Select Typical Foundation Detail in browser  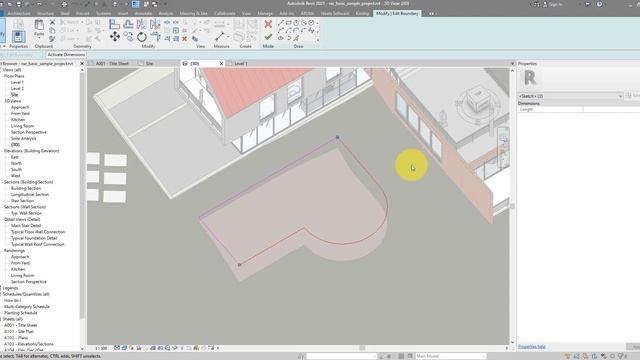click(x=34, y=238)
